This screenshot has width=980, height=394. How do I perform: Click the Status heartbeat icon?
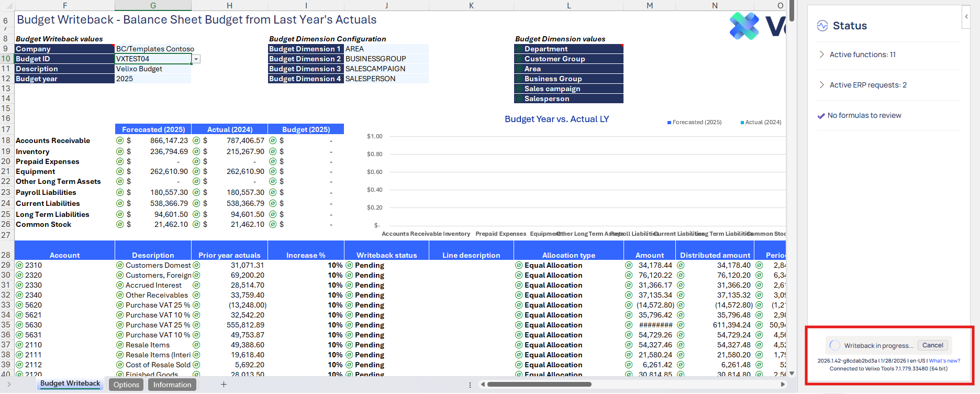[822, 26]
